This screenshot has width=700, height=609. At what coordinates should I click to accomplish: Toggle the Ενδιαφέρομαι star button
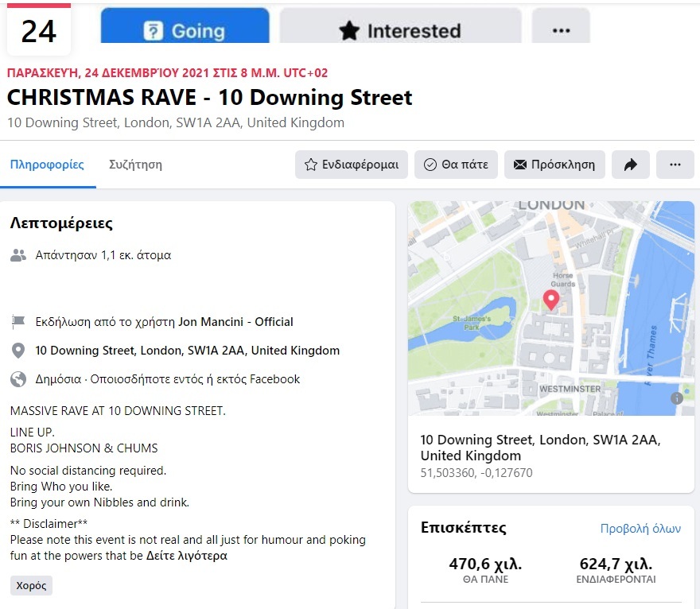click(x=352, y=165)
